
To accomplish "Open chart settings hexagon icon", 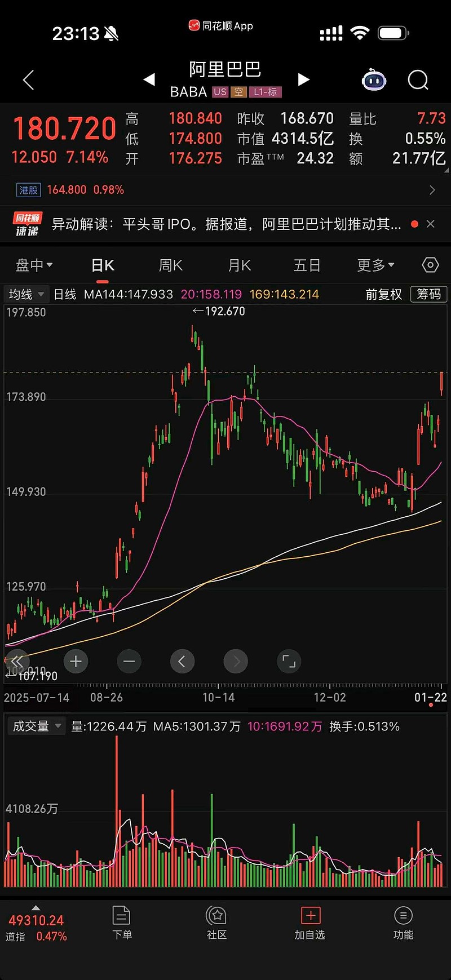I will (430, 265).
